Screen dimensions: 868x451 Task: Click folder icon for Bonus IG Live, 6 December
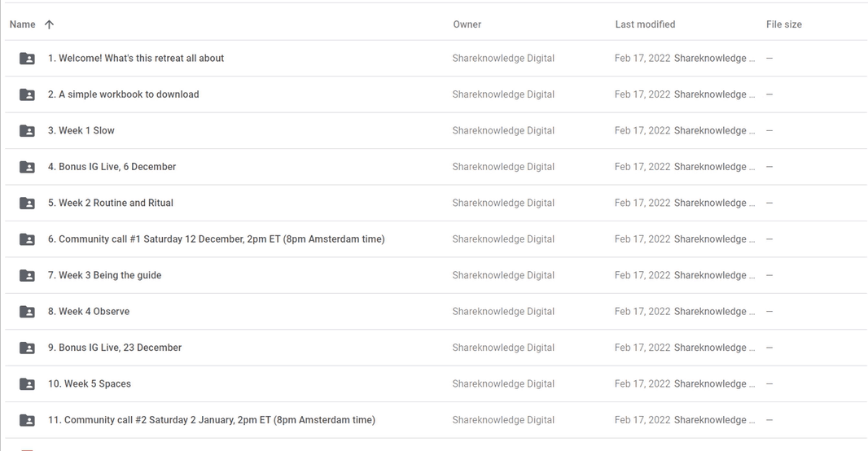tap(27, 167)
